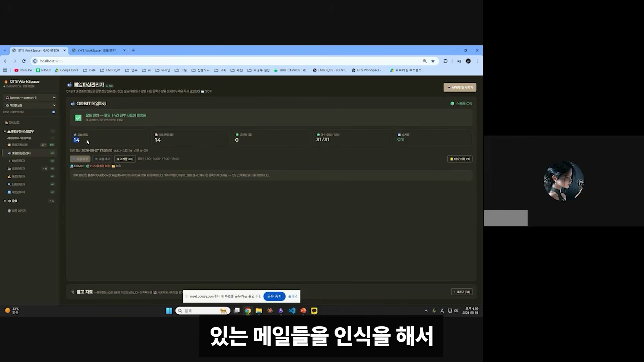Click the today's mail card showing 14

[108, 137]
